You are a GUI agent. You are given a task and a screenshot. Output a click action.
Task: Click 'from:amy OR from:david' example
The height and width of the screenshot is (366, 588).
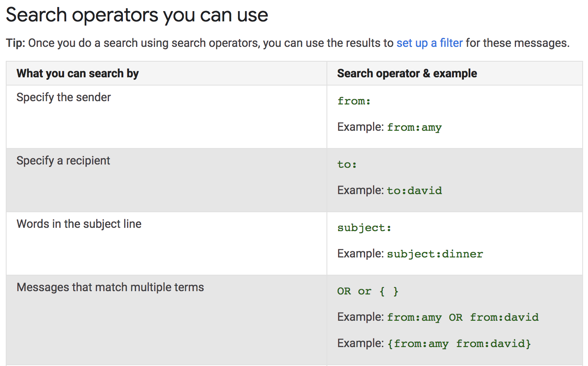463,317
